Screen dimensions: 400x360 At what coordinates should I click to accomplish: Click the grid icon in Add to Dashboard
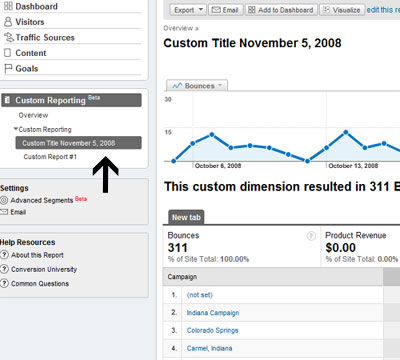(252, 10)
